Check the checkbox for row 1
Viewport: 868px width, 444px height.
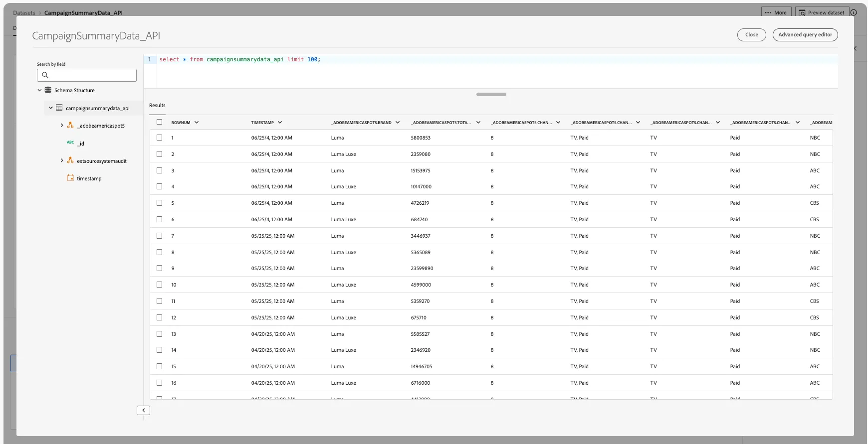coord(160,138)
